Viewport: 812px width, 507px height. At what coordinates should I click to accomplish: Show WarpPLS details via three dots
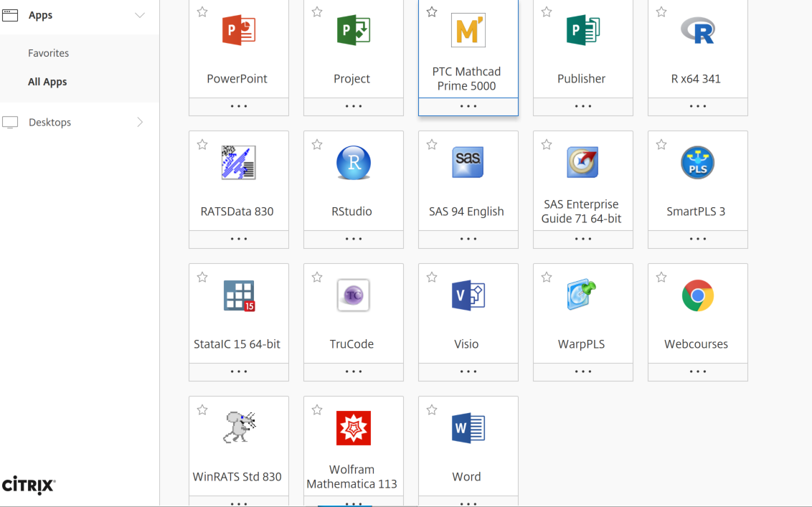pyautogui.click(x=583, y=371)
